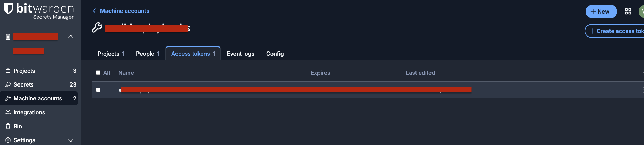Viewport: 644px width, 145px height.
Task: Click the Machine accounts wrench icon in sidebar
Action: [x=8, y=98]
